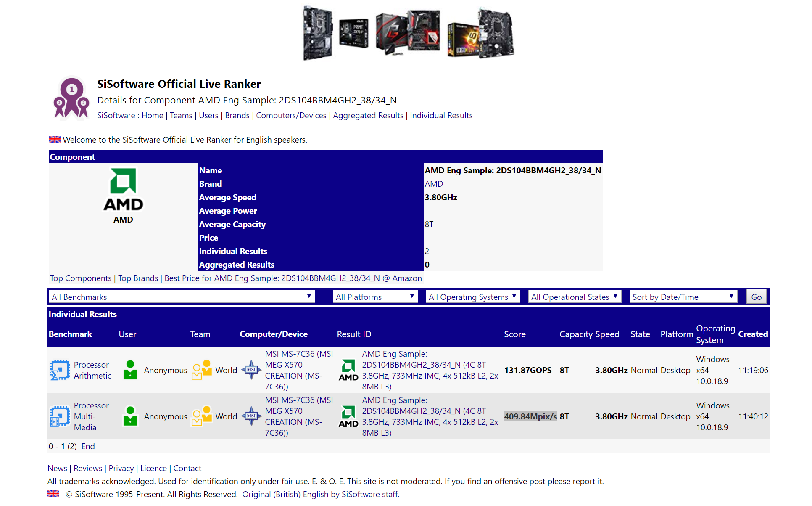Click the AMD logo in Arithmetic result row
812x506 pixels.
[x=348, y=370]
